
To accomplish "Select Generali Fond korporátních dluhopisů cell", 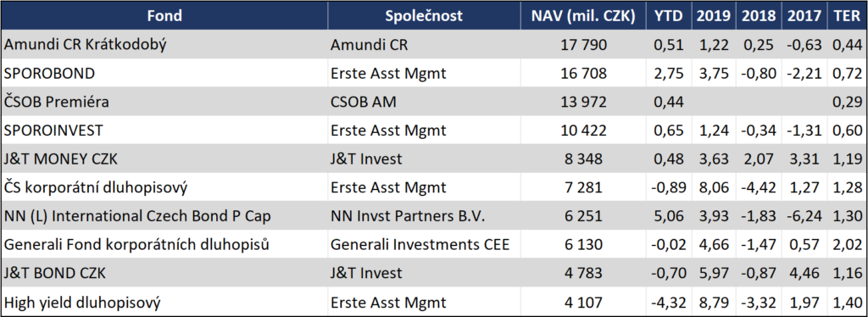I will pyautogui.click(x=164, y=244).
